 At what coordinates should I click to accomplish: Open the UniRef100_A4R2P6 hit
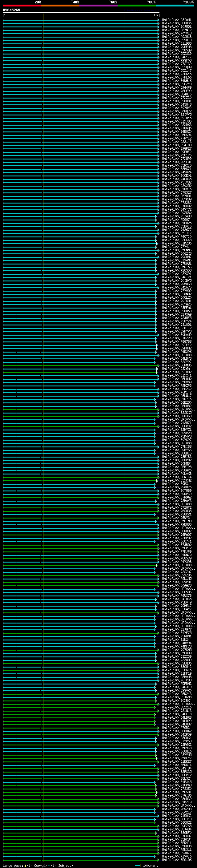[x=176, y=352]
